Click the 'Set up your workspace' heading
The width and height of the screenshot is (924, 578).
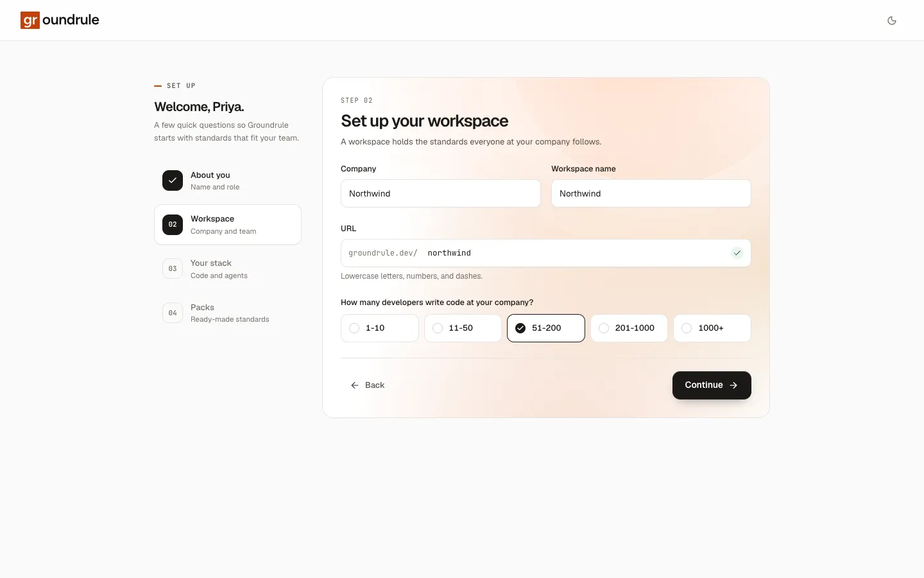pyautogui.click(x=425, y=121)
